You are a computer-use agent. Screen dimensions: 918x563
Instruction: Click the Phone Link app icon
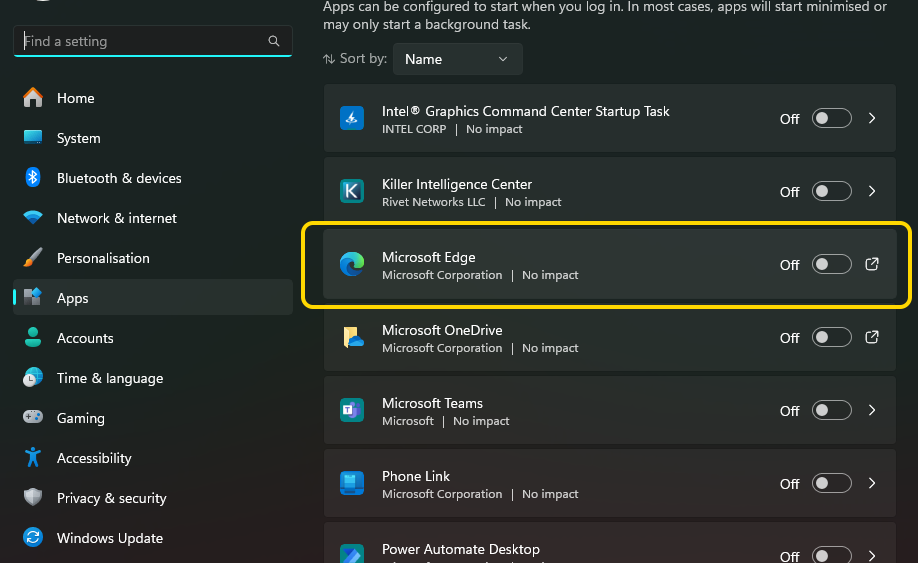pos(352,483)
